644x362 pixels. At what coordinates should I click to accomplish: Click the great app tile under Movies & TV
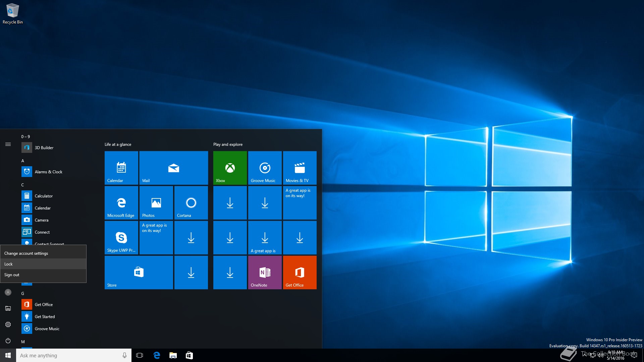point(300,202)
